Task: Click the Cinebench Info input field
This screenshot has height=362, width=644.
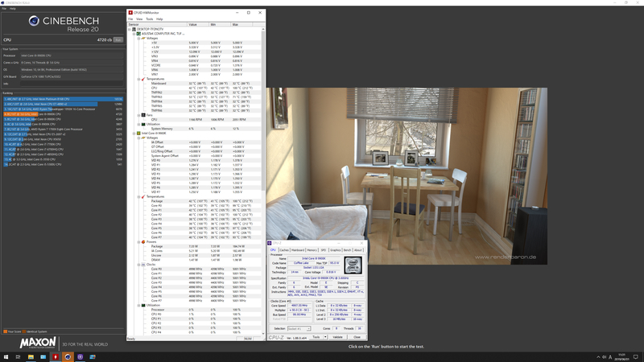Action: [x=72, y=84]
